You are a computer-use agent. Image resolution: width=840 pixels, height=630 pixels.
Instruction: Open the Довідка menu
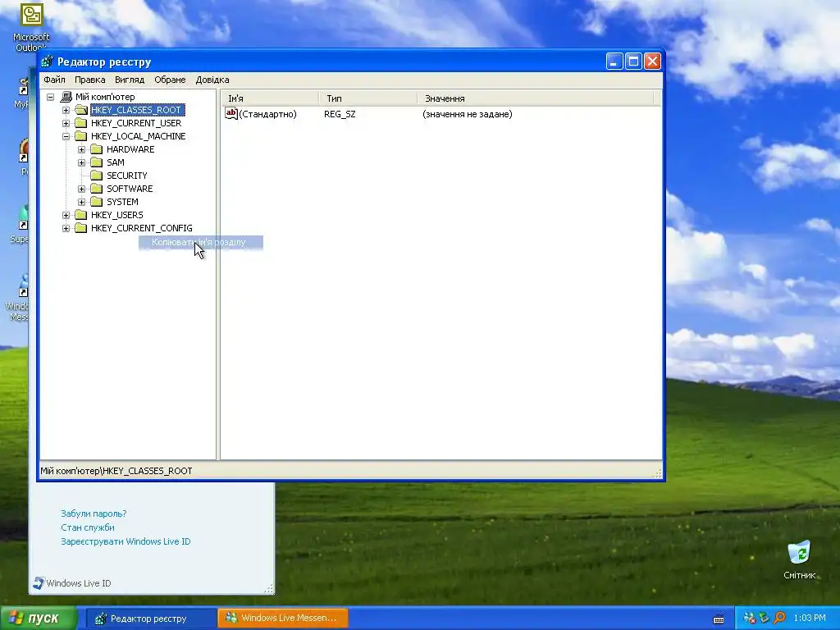212,80
